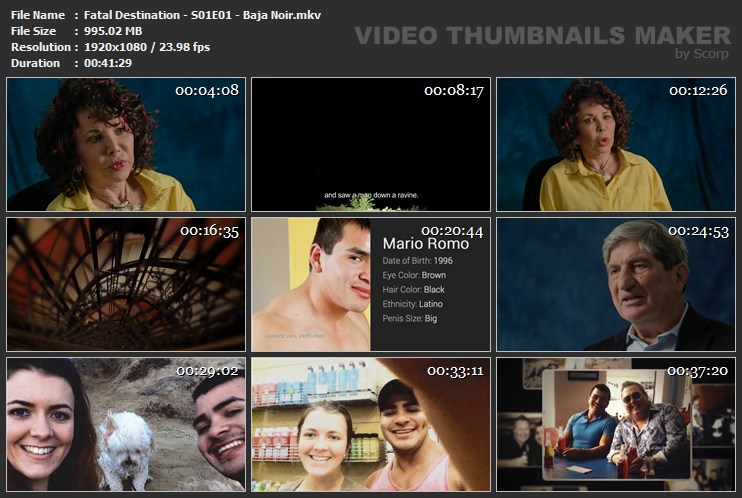This screenshot has width=742, height=498.
Task: Click the staircase frame at 00:16:35
Action: pyautogui.click(x=126, y=285)
